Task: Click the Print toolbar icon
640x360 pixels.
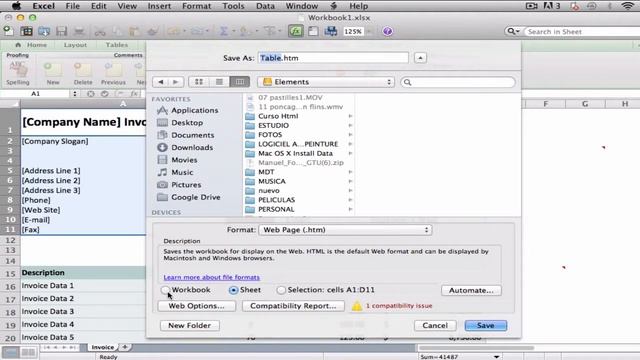Action: 79,31
